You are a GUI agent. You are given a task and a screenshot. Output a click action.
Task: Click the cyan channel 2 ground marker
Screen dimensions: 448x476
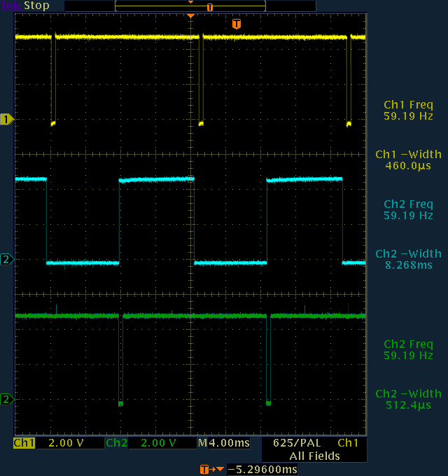point(7,259)
